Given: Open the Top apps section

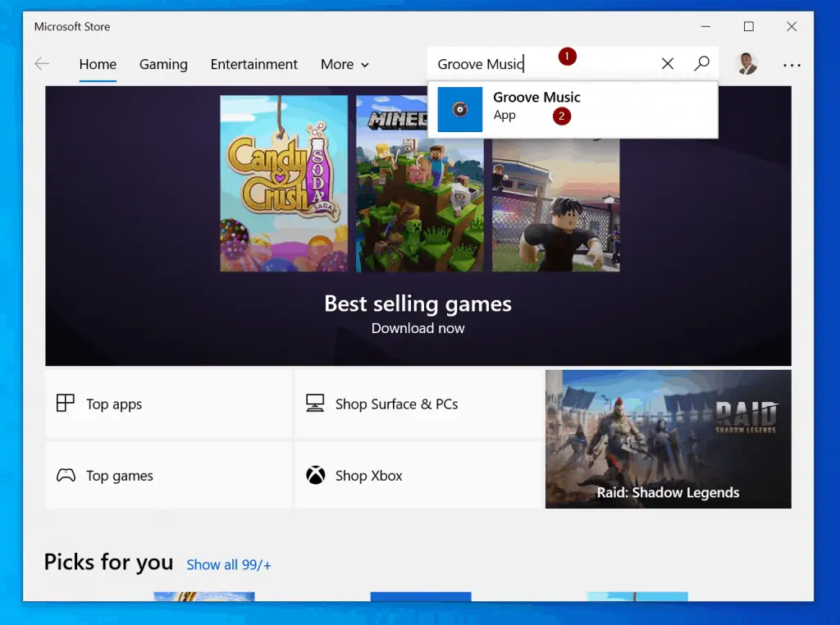Looking at the screenshot, I should [169, 404].
